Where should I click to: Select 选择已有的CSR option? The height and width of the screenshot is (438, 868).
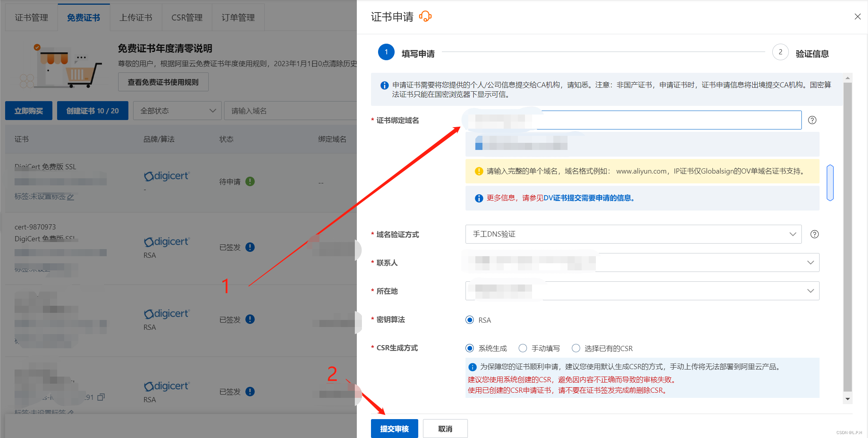pyautogui.click(x=576, y=348)
